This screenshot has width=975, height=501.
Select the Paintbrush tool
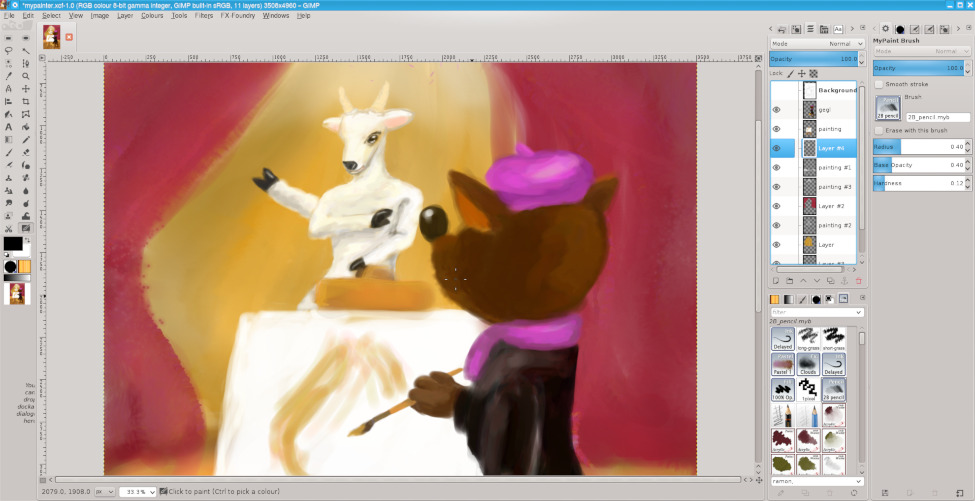point(9,152)
